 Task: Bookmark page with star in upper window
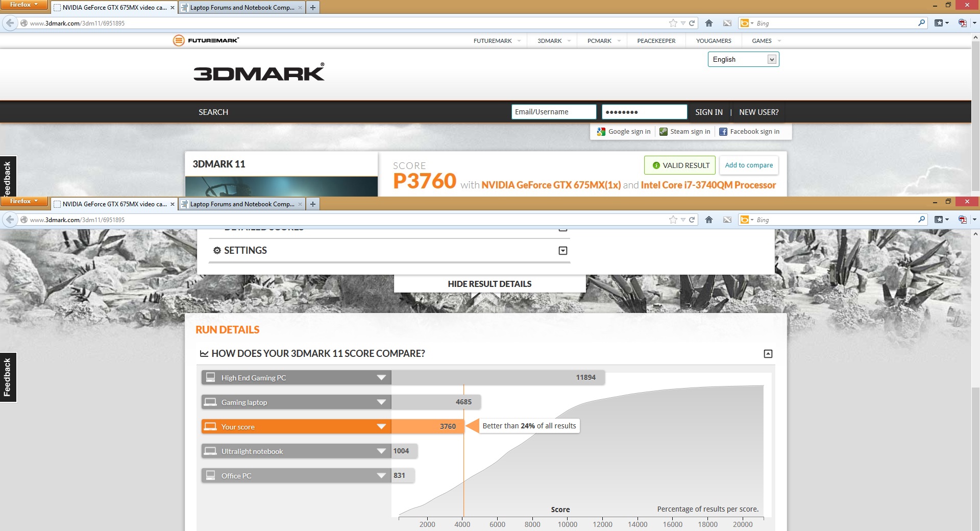click(673, 23)
